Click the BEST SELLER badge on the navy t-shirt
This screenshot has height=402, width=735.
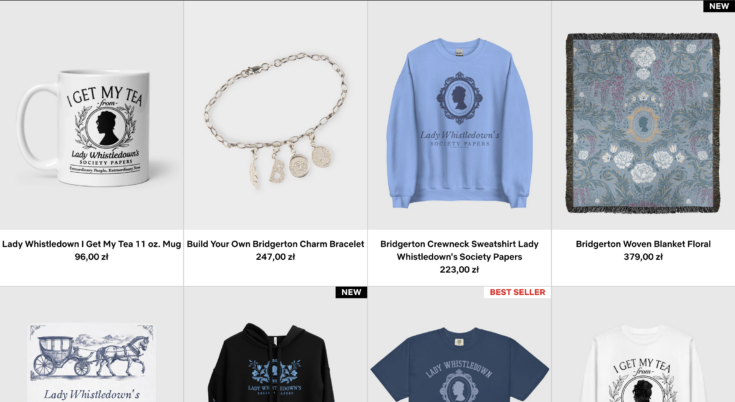point(518,292)
